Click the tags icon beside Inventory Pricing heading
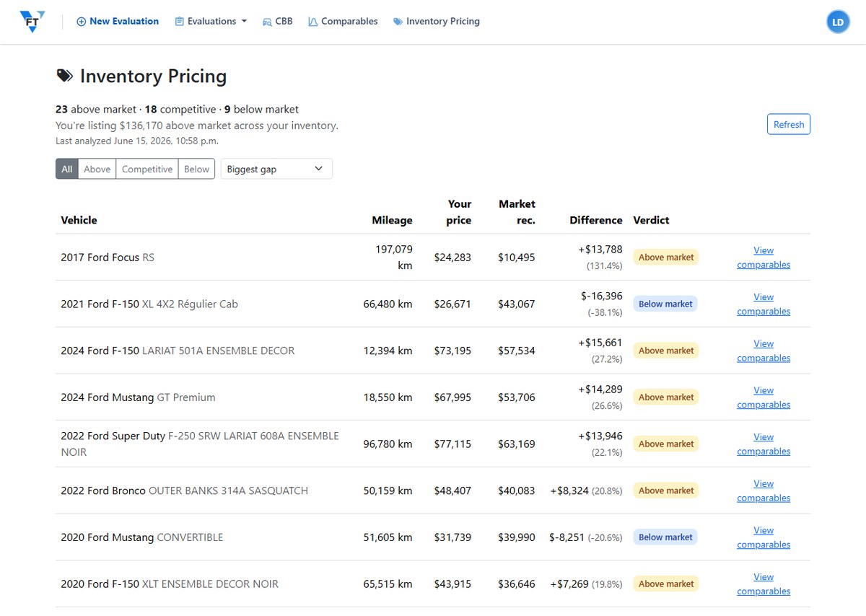Screen dimensions: 866x616 64,76
